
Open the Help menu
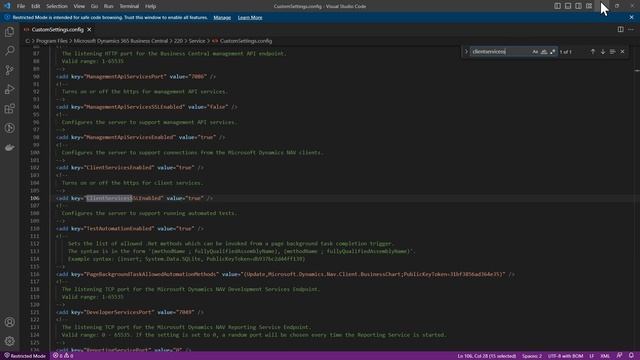tap(151, 6)
